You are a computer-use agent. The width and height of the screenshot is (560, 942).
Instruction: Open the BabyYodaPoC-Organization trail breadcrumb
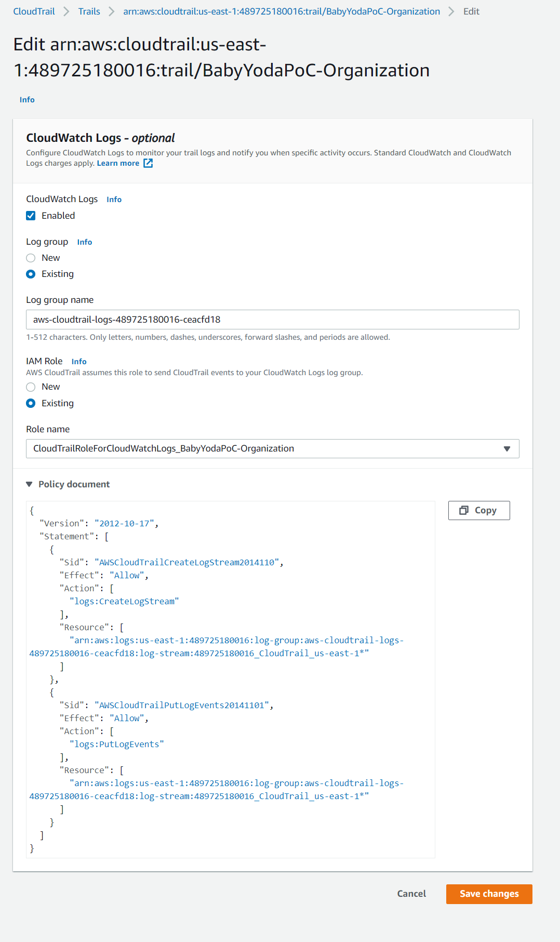282,11
